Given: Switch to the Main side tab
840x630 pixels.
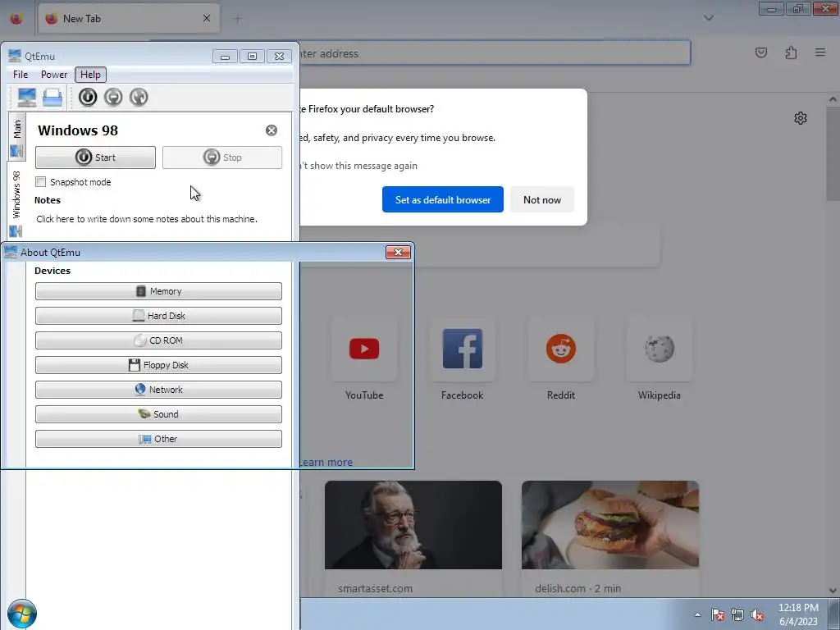Looking at the screenshot, I should (x=16, y=137).
